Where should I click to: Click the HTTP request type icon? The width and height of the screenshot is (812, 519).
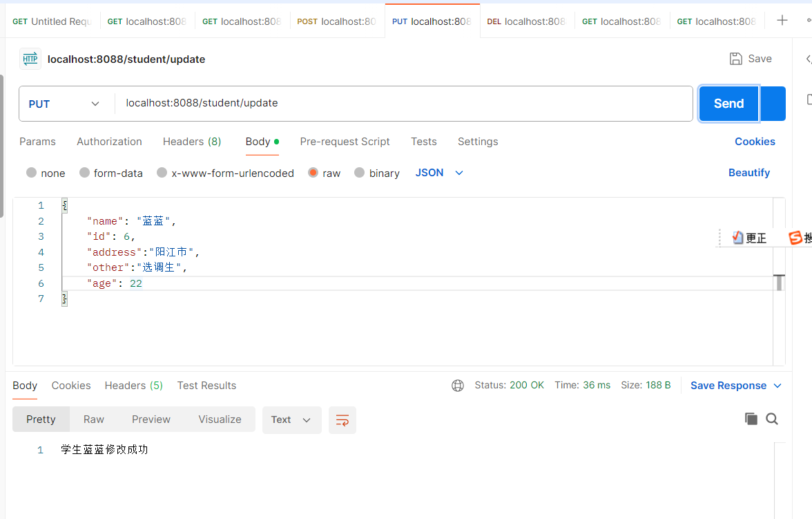(30, 59)
